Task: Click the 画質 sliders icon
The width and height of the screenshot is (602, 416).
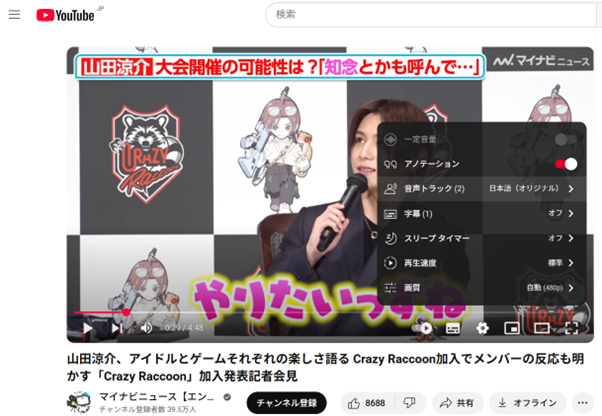Action: click(390, 287)
